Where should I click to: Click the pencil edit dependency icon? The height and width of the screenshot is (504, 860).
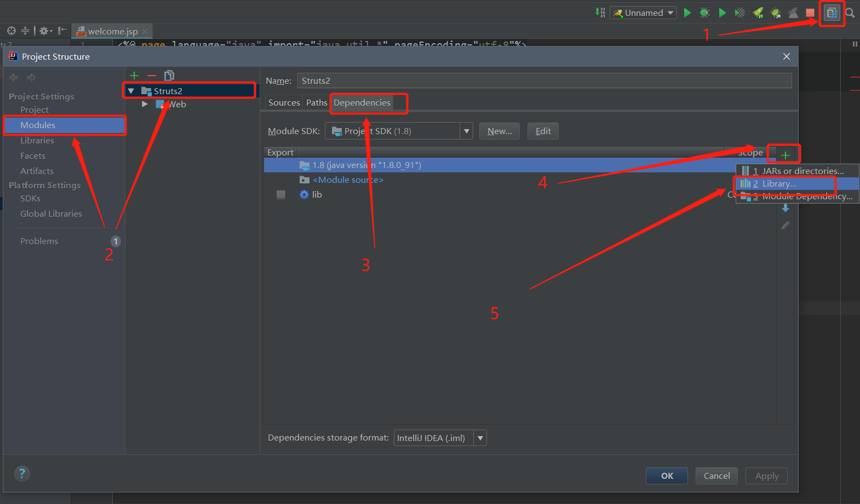tap(786, 225)
